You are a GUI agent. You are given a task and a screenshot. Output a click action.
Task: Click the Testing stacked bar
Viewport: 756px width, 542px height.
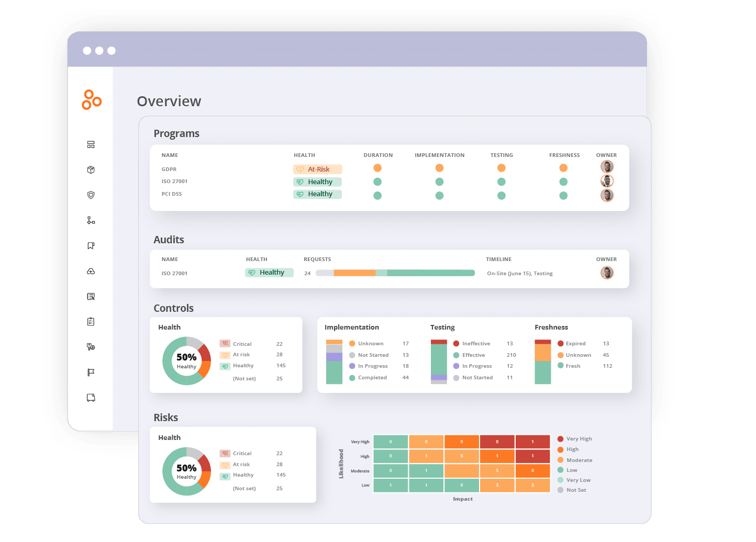pos(439,362)
